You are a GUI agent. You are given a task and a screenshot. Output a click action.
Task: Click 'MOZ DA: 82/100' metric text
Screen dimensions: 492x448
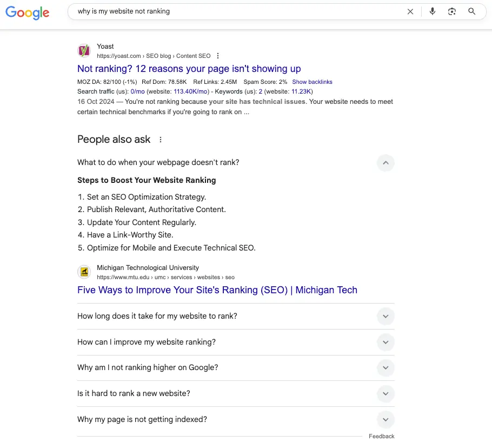click(107, 82)
